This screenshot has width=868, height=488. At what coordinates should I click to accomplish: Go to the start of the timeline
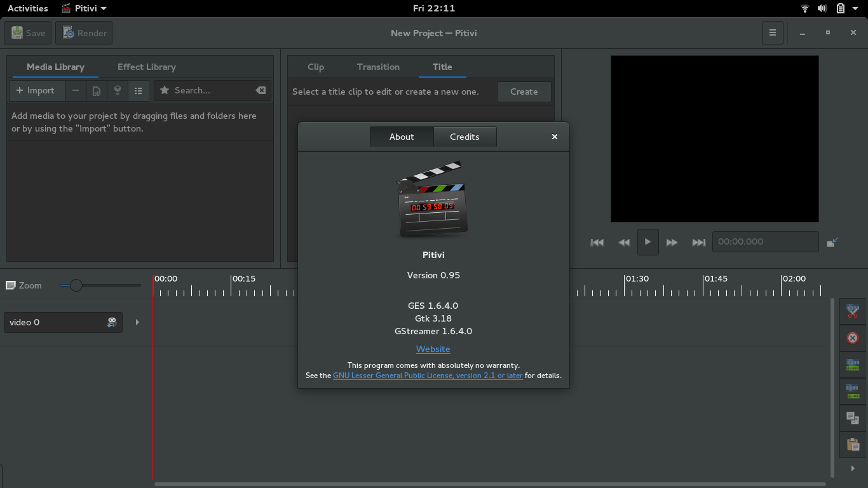597,242
